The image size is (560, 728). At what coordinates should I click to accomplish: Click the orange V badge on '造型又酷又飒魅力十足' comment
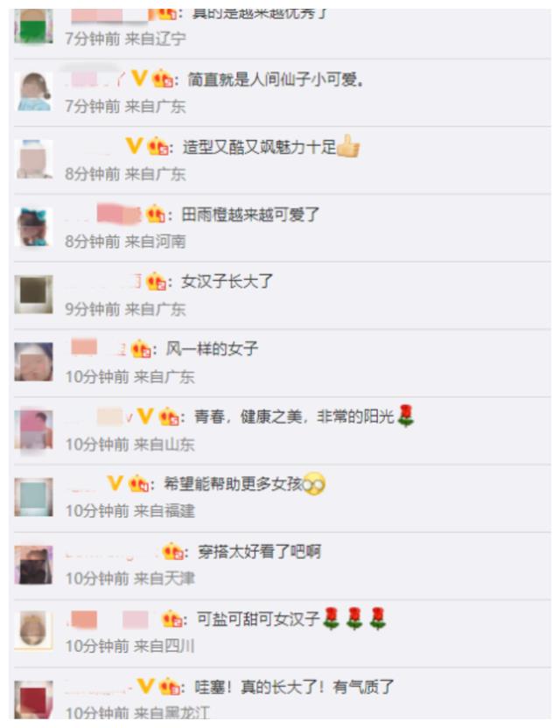click(x=134, y=146)
